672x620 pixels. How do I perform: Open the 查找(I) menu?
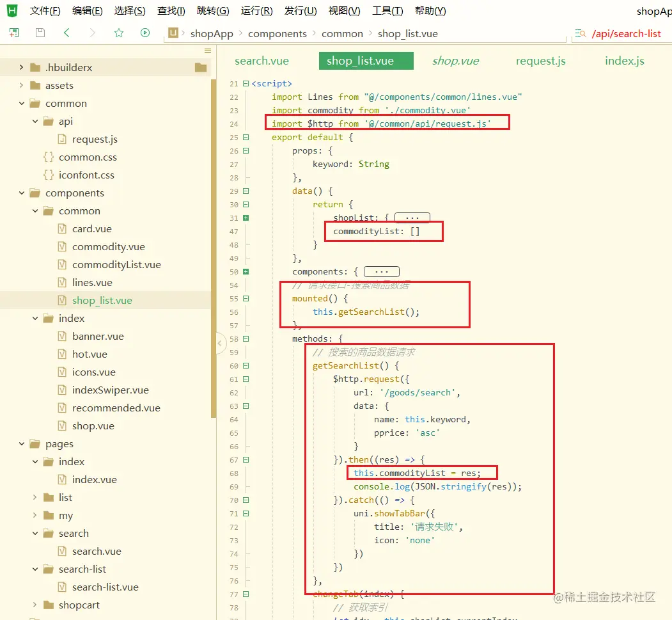point(171,11)
